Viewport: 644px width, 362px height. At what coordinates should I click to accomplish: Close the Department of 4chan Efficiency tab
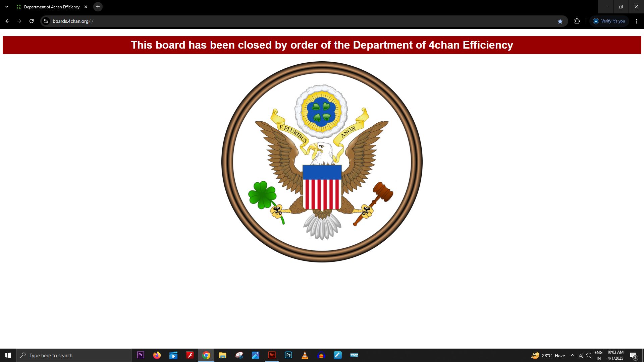(86, 7)
